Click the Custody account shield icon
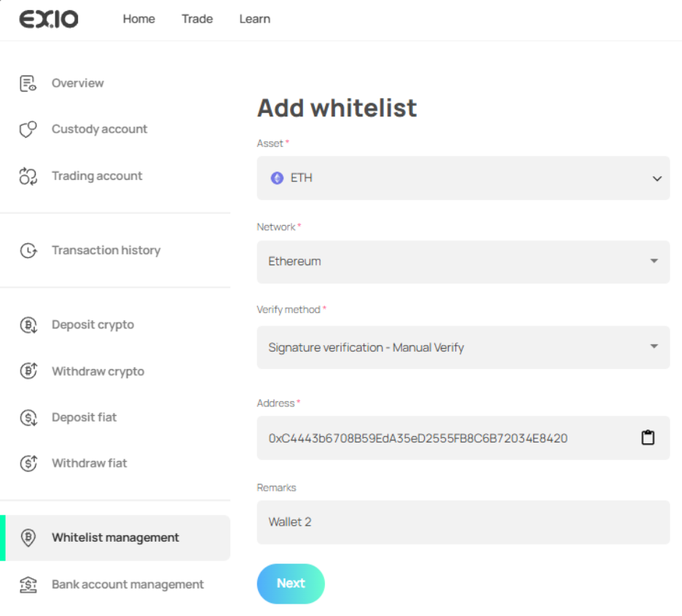This screenshot has width=682, height=616. (28, 130)
